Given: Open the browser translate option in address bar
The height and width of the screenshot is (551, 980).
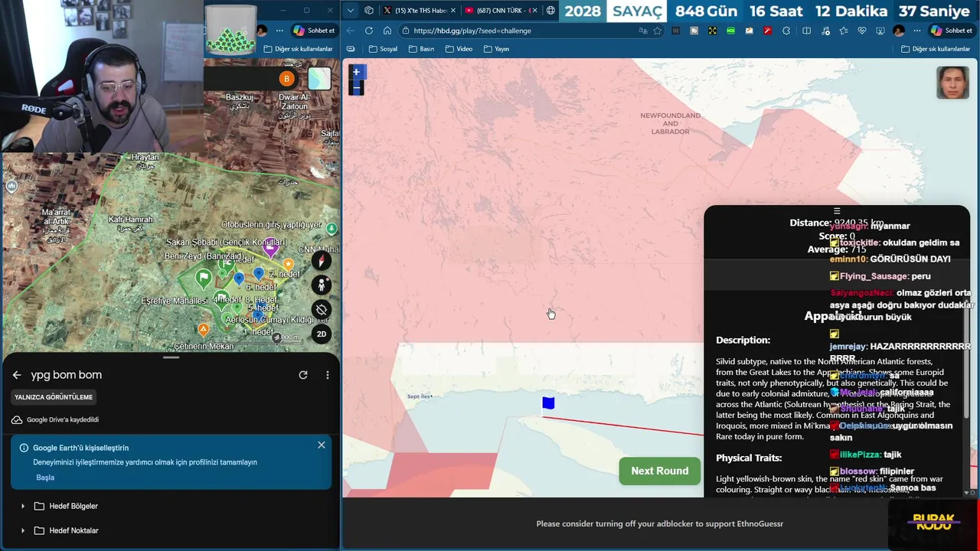Looking at the screenshot, I should [x=643, y=31].
